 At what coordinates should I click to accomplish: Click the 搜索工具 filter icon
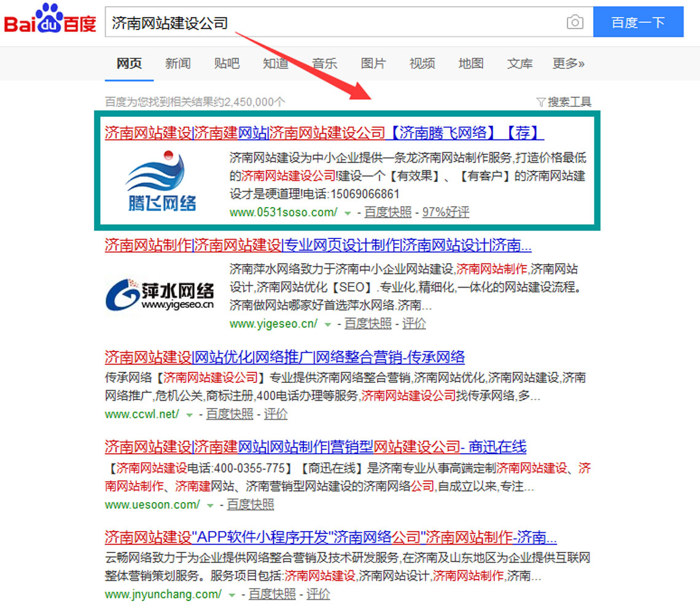pyautogui.click(x=540, y=102)
